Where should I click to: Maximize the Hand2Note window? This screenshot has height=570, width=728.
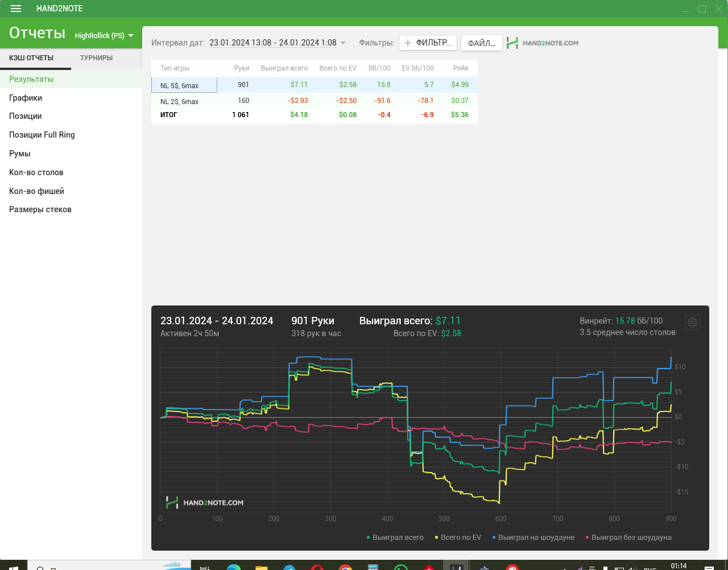702,9
